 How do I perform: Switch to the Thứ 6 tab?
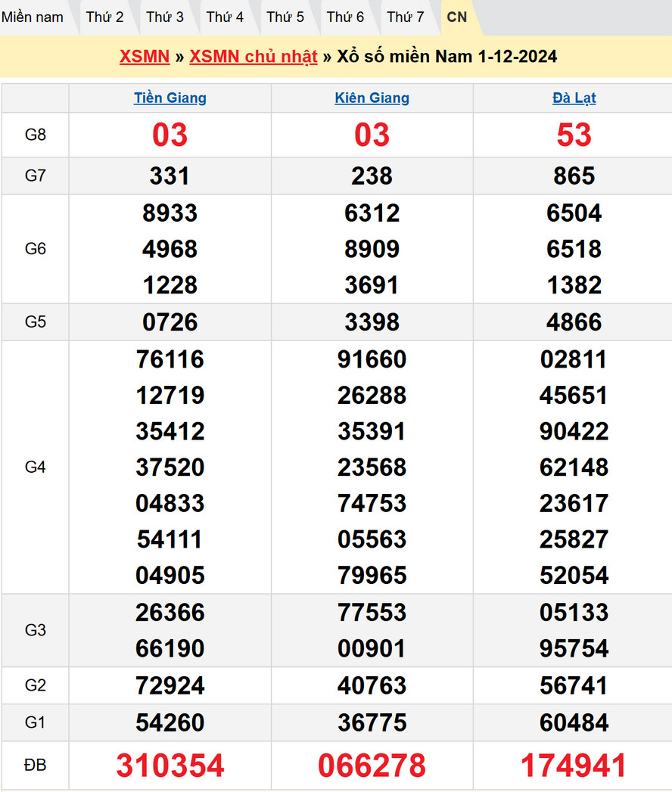tap(345, 17)
